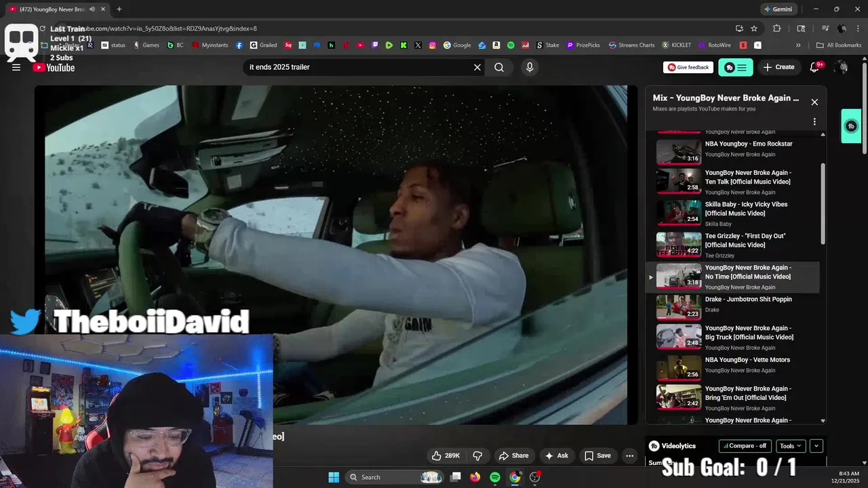Click the Give feedback button
868x488 pixels.
coord(688,67)
